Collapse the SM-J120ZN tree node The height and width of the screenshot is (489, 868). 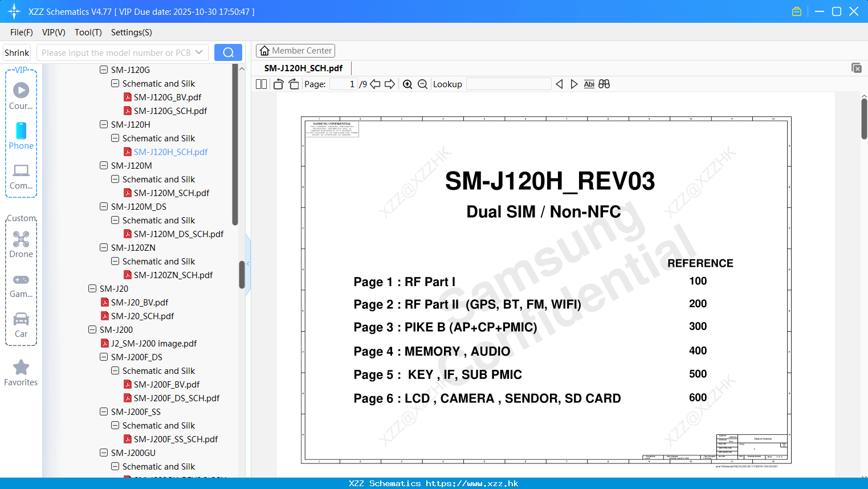coord(104,247)
